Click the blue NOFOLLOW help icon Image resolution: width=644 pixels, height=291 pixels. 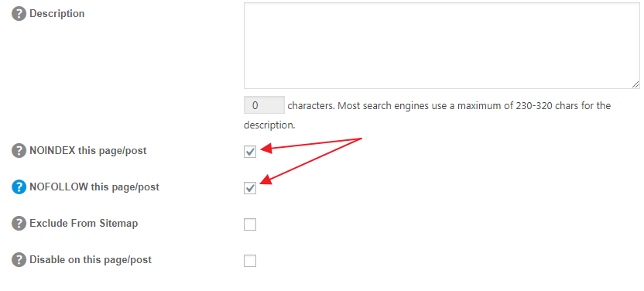[19, 187]
